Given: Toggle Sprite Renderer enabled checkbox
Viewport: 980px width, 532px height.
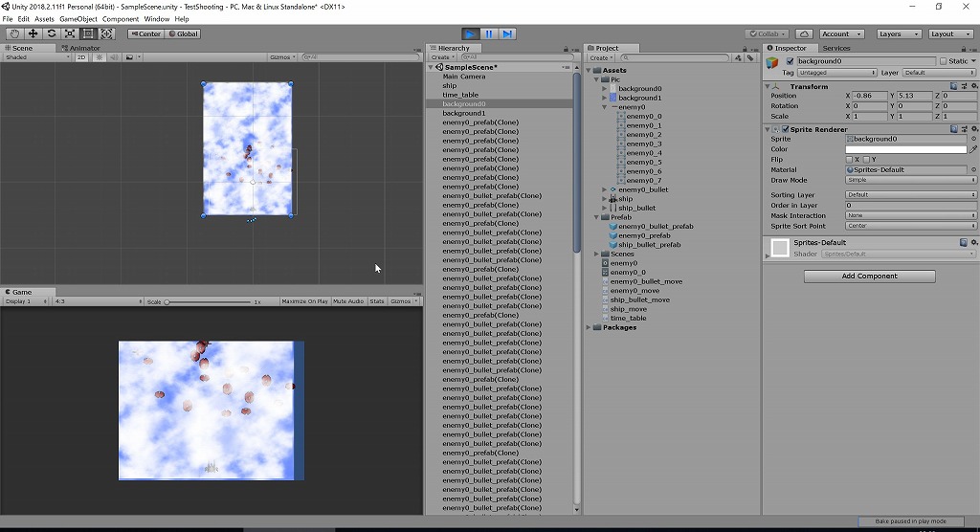Looking at the screenshot, I should point(785,129).
